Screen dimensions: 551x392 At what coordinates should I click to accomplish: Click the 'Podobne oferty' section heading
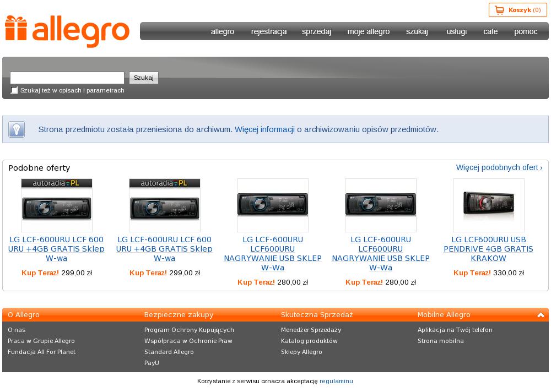[x=39, y=168]
